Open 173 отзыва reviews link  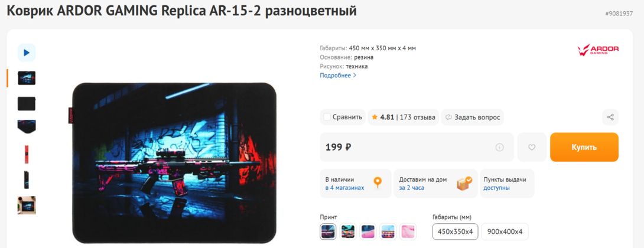pos(417,117)
